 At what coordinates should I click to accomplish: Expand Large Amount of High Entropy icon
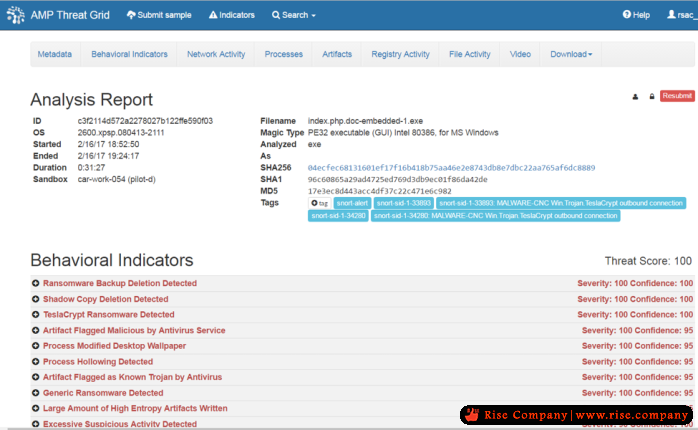tap(36, 409)
